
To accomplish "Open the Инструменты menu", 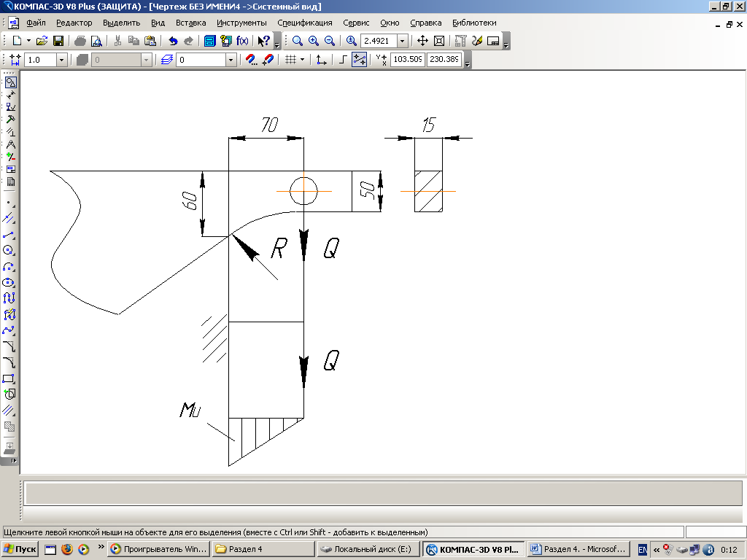I will pos(241,23).
